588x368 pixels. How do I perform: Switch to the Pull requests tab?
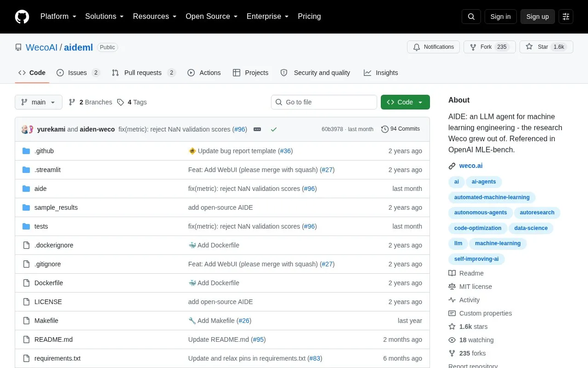(144, 73)
